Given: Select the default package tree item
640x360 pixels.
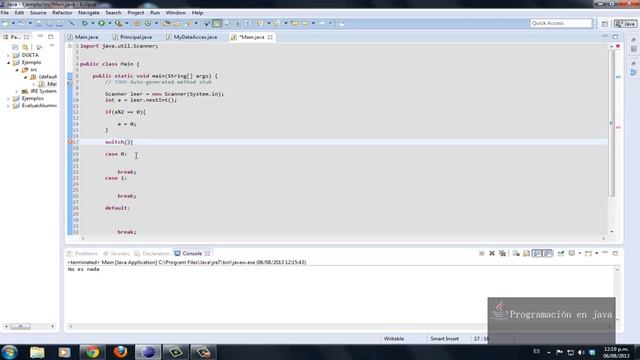Looking at the screenshot, I should 44,77.
